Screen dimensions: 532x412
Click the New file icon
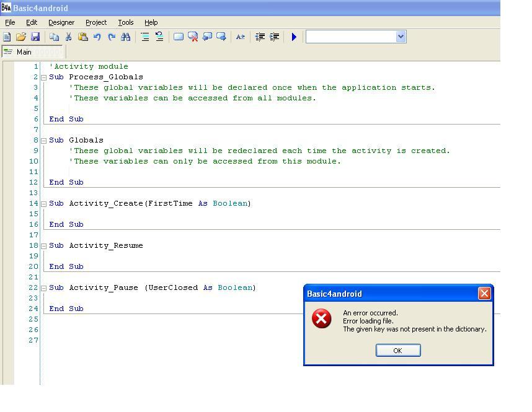(x=7, y=37)
